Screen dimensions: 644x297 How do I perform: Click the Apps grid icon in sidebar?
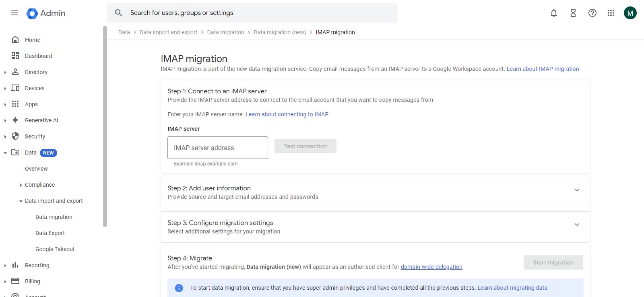(x=15, y=104)
